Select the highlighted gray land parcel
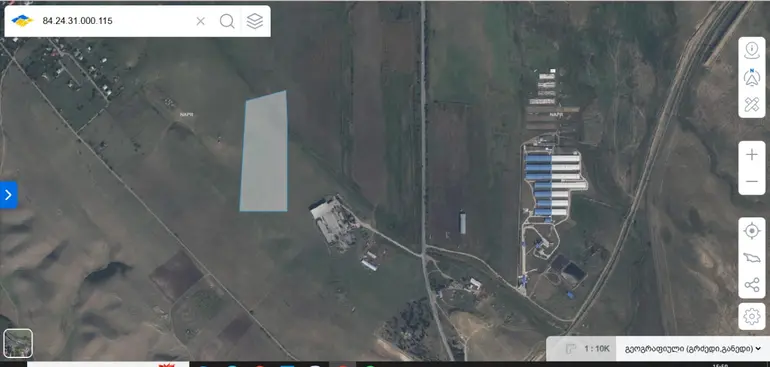This screenshot has height=367, width=770. tap(264, 152)
